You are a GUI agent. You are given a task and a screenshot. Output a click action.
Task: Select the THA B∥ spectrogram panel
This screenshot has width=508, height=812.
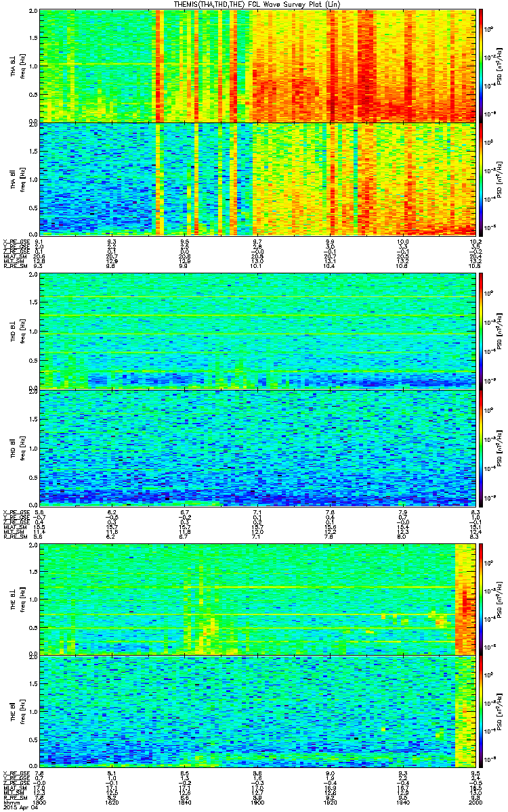coord(257,178)
